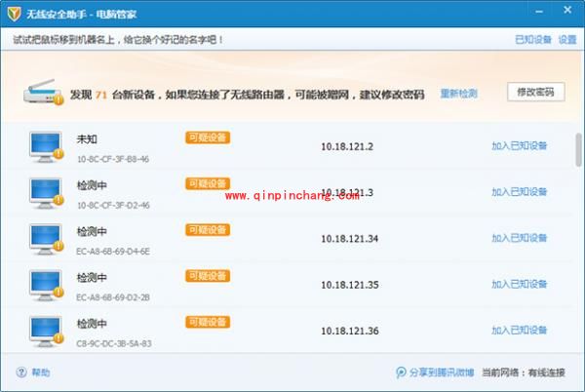Add 10.18.121.2 to known devices
The height and width of the screenshot is (392, 585).
pyautogui.click(x=519, y=145)
